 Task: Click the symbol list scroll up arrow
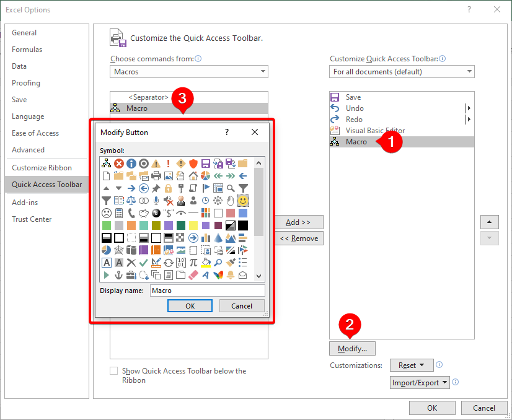click(259, 163)
